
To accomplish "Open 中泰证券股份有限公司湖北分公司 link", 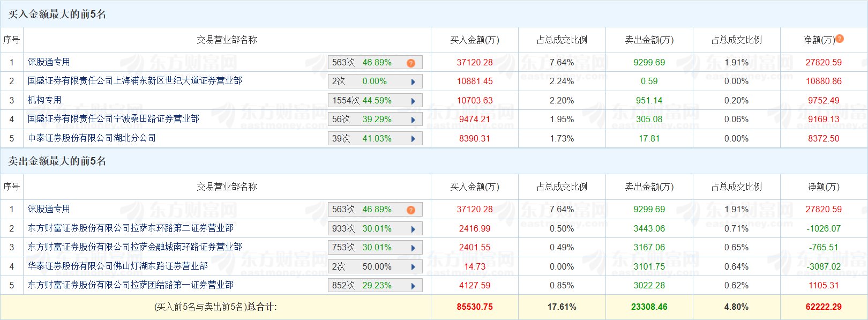I will point(92,138).
